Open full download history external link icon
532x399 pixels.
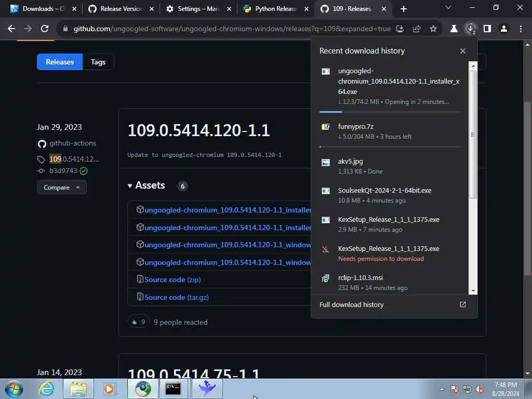tap(463, 304)
